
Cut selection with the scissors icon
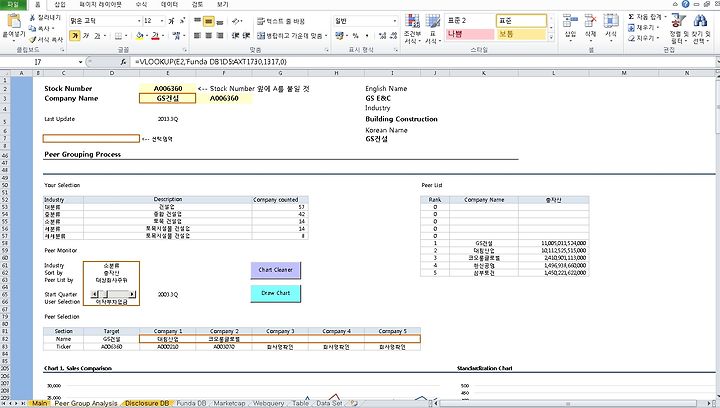(32, 17)
